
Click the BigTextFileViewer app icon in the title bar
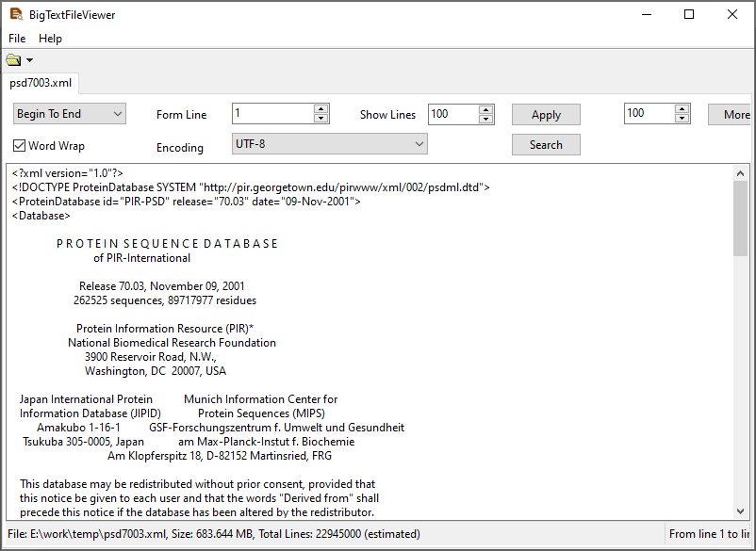click(x=16, y=14)
